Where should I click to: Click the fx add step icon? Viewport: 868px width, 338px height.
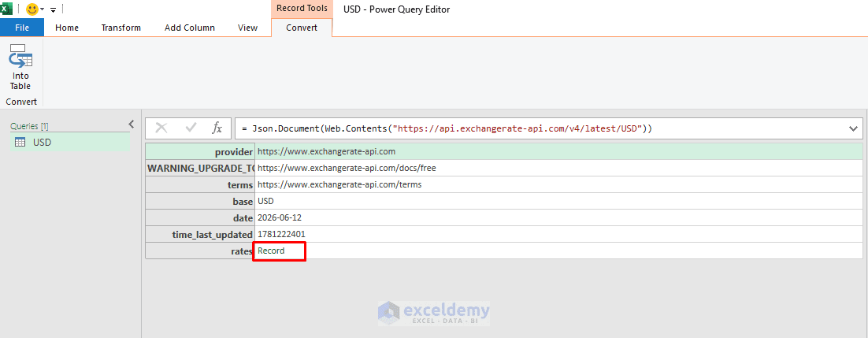(x=217, y=128)
